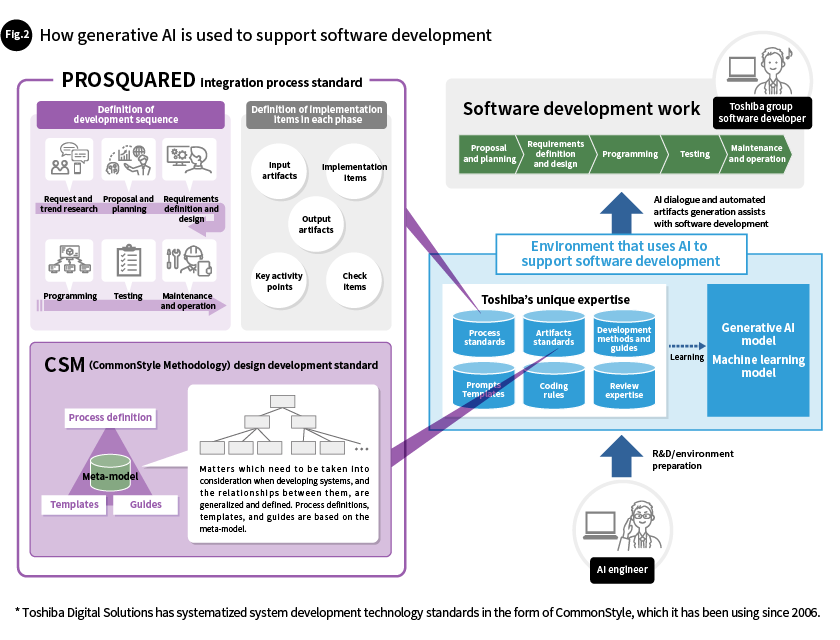Click the Prompts Templates database cylinder
This screenshot has height=640, width=840.
[484, 386]
